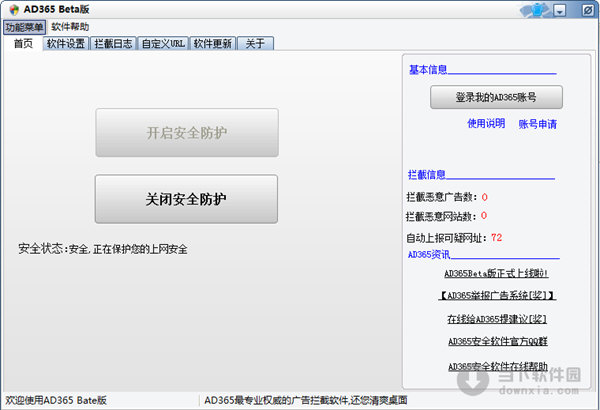Click the skin changer shirt icon
Image resolution: width=600 pixels, height=410 pixels.
[x=539, y=10]
